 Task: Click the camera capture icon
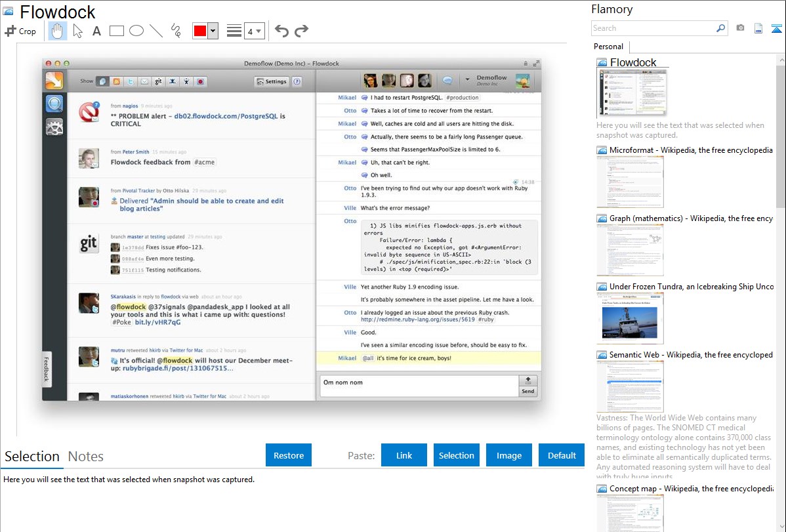(x=740, y=28)
